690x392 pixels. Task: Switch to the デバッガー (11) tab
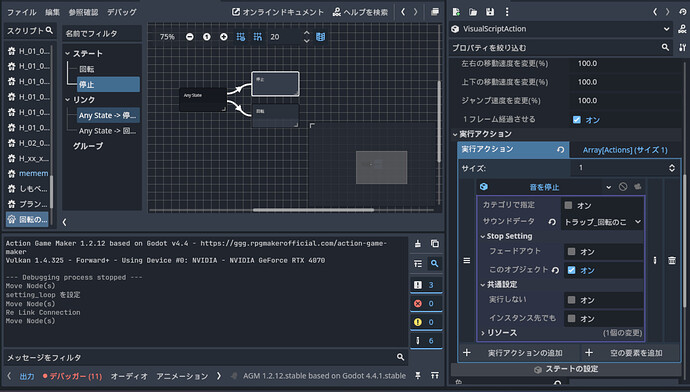[x=72, y=376]
